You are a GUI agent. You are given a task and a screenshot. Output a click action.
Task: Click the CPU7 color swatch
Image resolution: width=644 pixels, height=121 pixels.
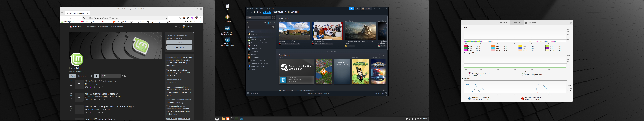[x=520, y=48]
